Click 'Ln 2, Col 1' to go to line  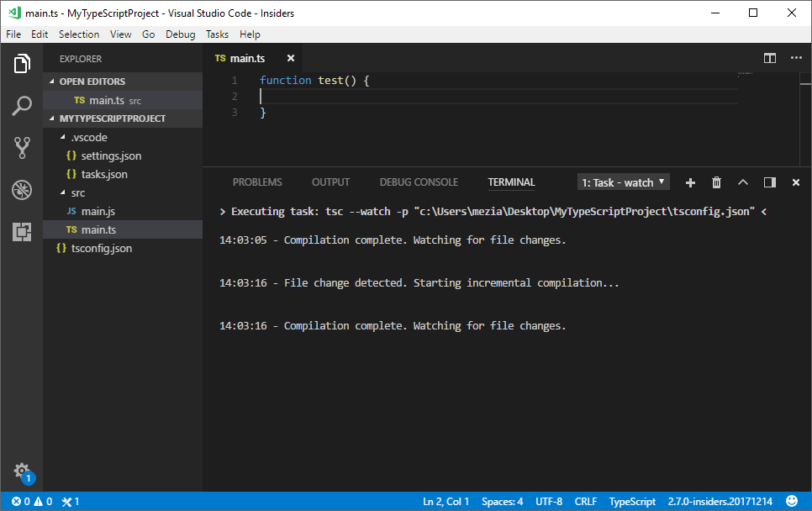pyautogui.click(x=446, y=501)
